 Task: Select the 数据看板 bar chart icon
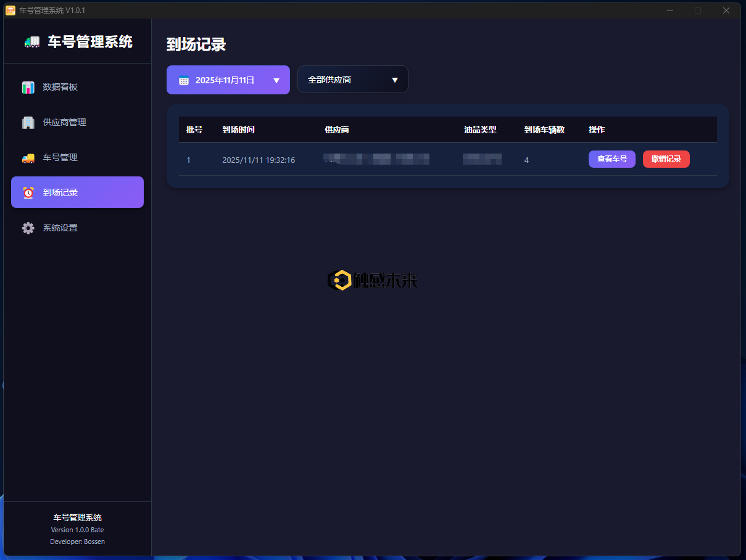pyautogui.click(x=28, y=87)
